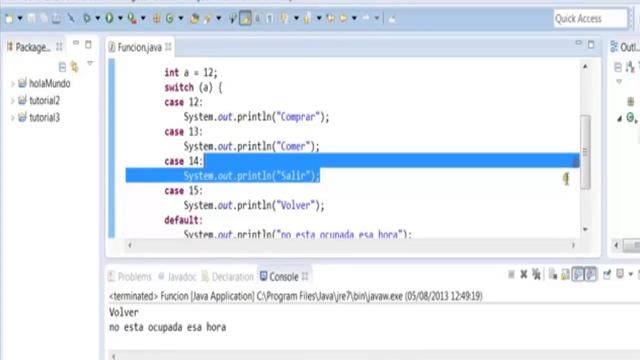This screenshot has width=640, height=360.
Task: Click the Open Type toolbar icon
Action: (194, 18)
